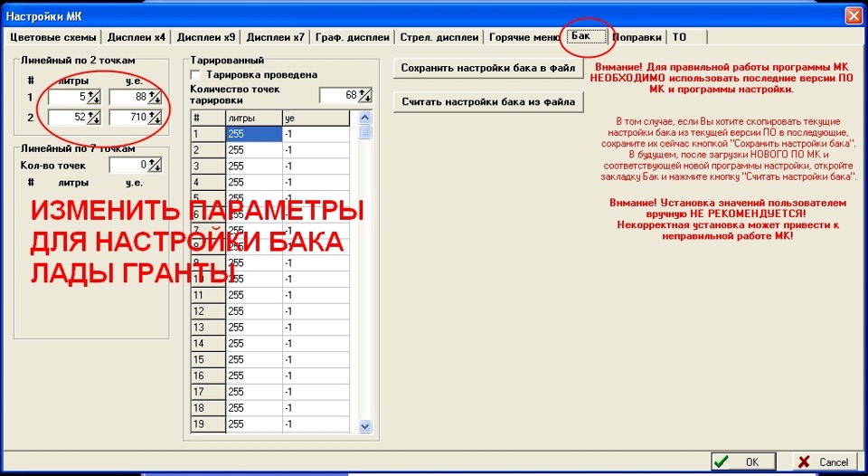
Task: Click Считать настройки бака из файла button
Action: click(x=488, y=102)
